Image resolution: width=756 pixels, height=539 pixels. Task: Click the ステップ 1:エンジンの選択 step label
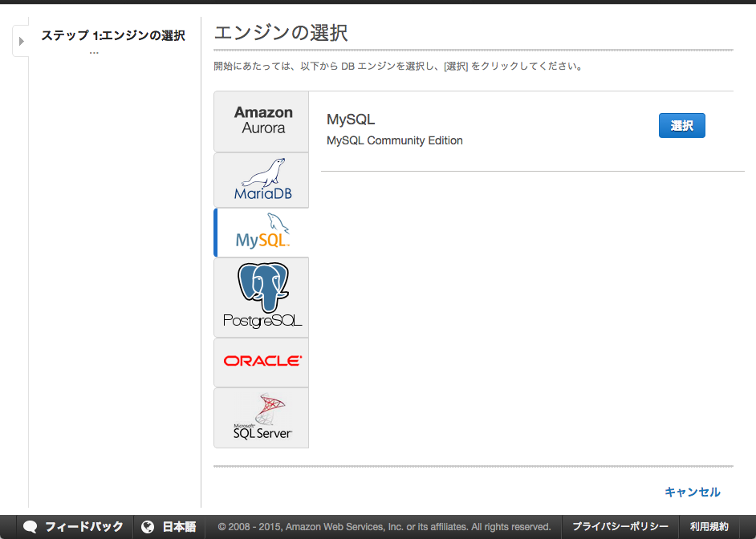tap(113, 35)
